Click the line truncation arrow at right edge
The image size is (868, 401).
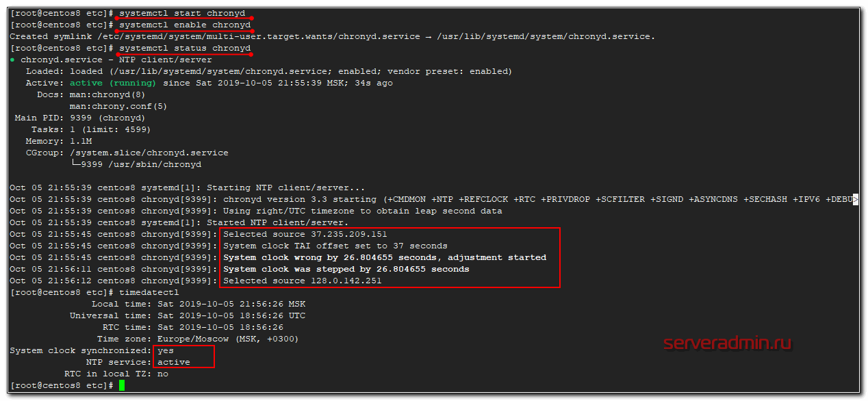855,199
